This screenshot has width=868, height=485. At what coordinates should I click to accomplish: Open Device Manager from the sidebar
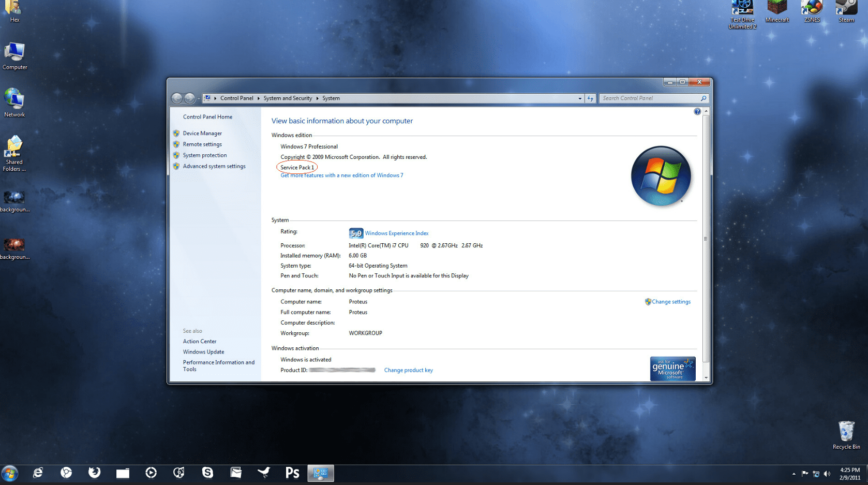[x=202, y=134]
